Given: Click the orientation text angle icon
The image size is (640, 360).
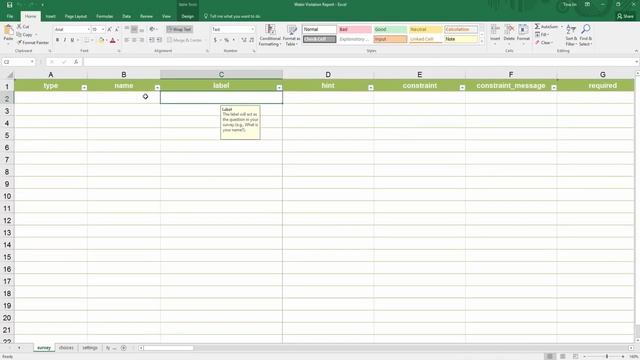Looking at the screenshot, I should 152,29.
